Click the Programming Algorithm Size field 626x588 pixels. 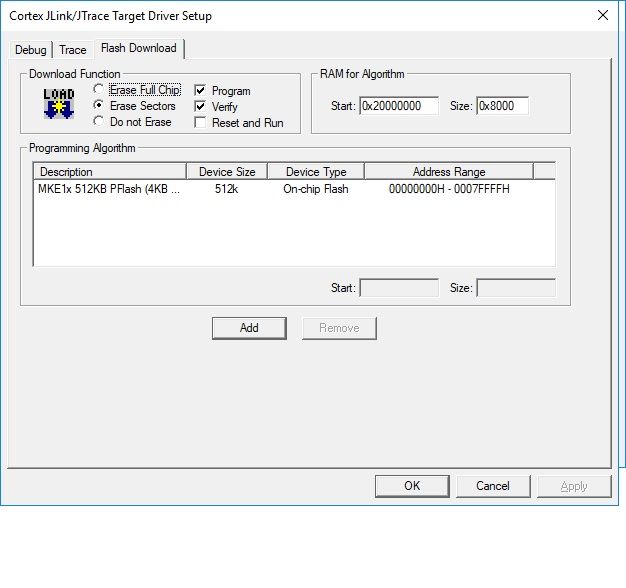point(516,288)
